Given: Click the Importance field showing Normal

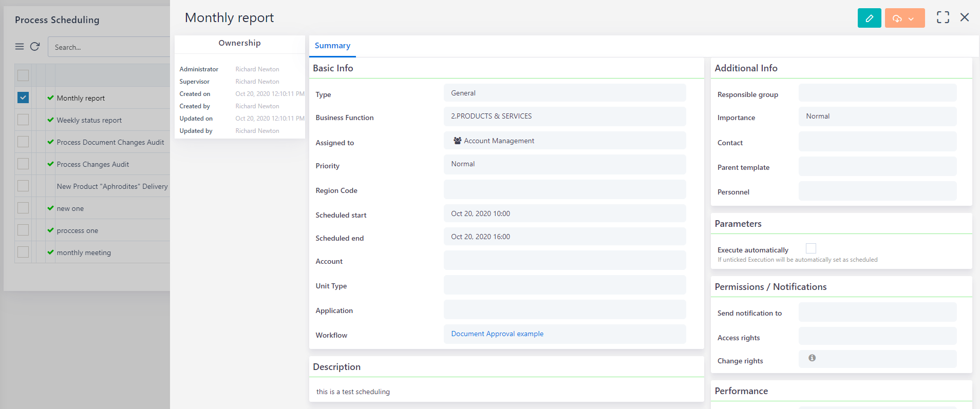Looking at the screenshot, I should (x=877, y=116).
